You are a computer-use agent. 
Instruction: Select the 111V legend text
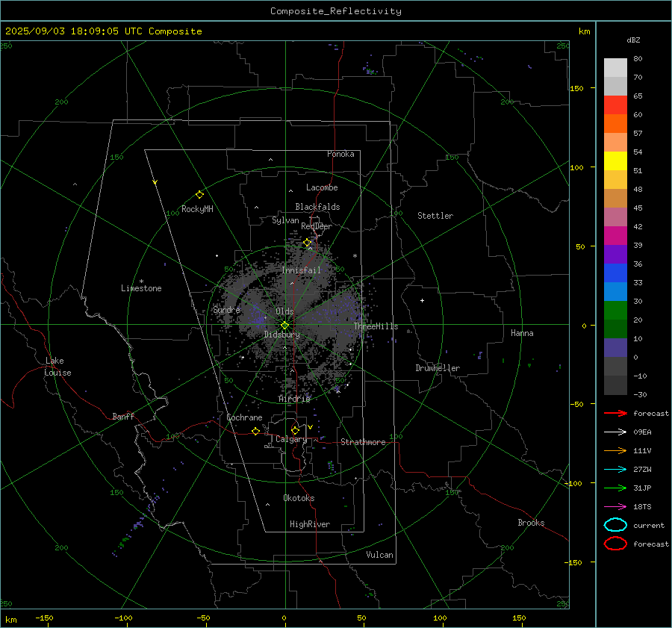coord(642,450)
